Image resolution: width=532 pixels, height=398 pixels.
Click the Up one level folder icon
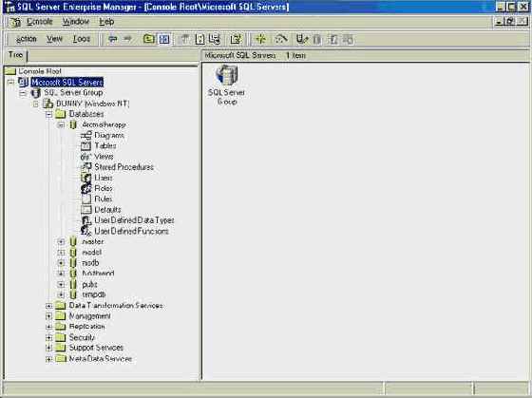148,39
